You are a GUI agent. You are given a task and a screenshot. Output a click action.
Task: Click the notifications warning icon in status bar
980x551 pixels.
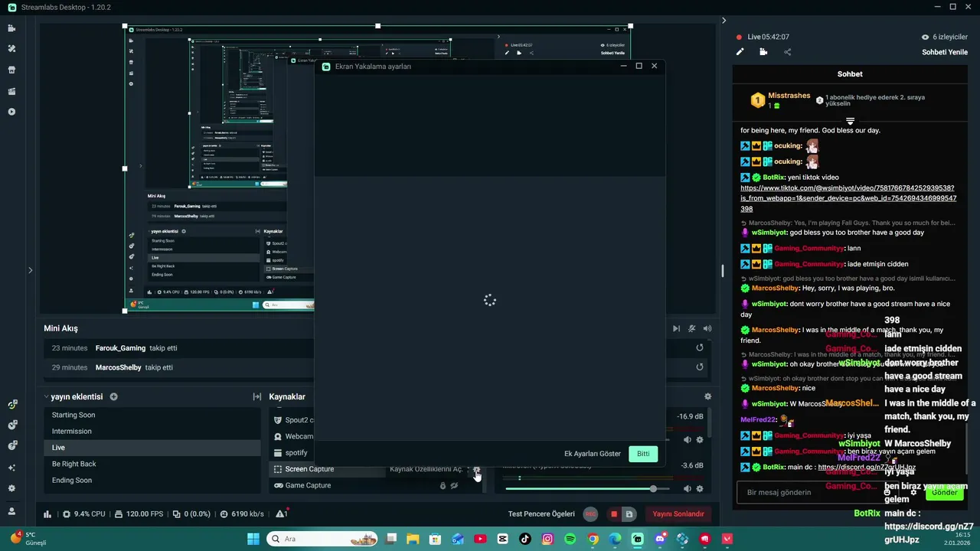tap(281, 514)
